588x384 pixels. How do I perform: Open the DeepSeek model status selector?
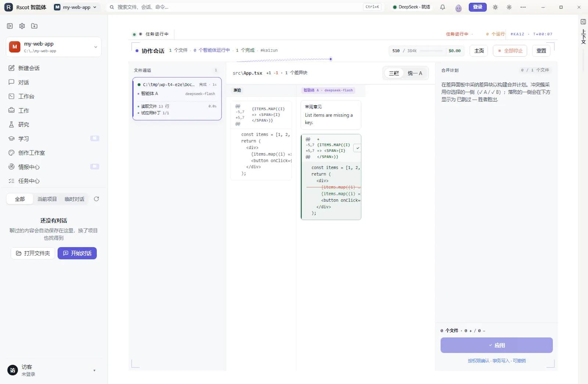click(411, 7)
